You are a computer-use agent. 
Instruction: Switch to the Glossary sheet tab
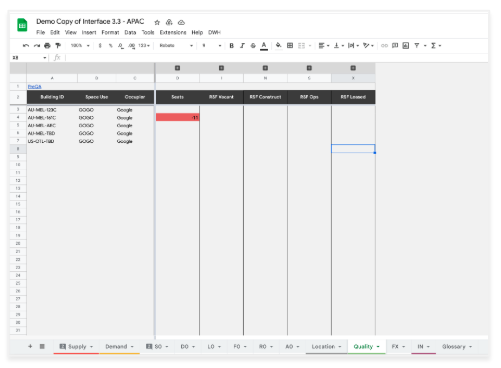[x=457, y=347]
